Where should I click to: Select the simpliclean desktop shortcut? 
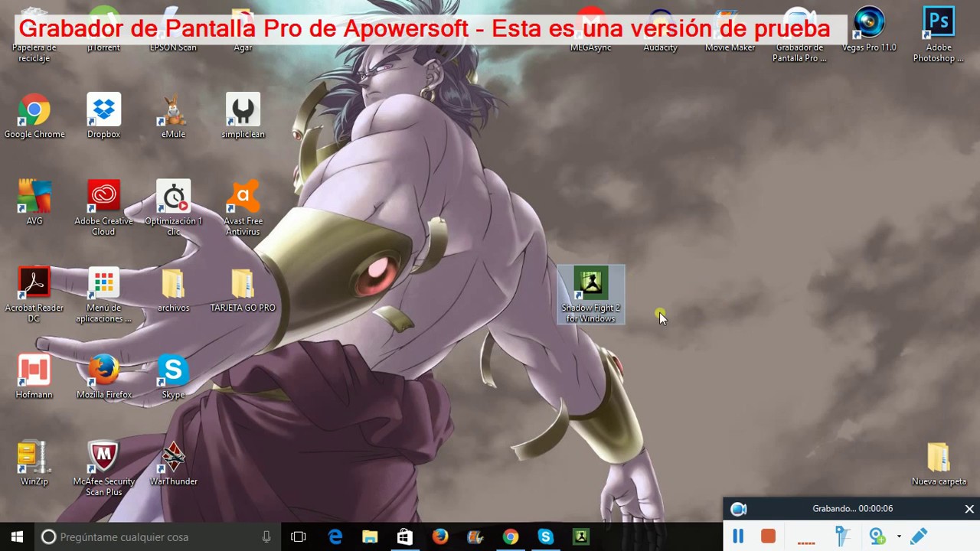tap(243, 117)
